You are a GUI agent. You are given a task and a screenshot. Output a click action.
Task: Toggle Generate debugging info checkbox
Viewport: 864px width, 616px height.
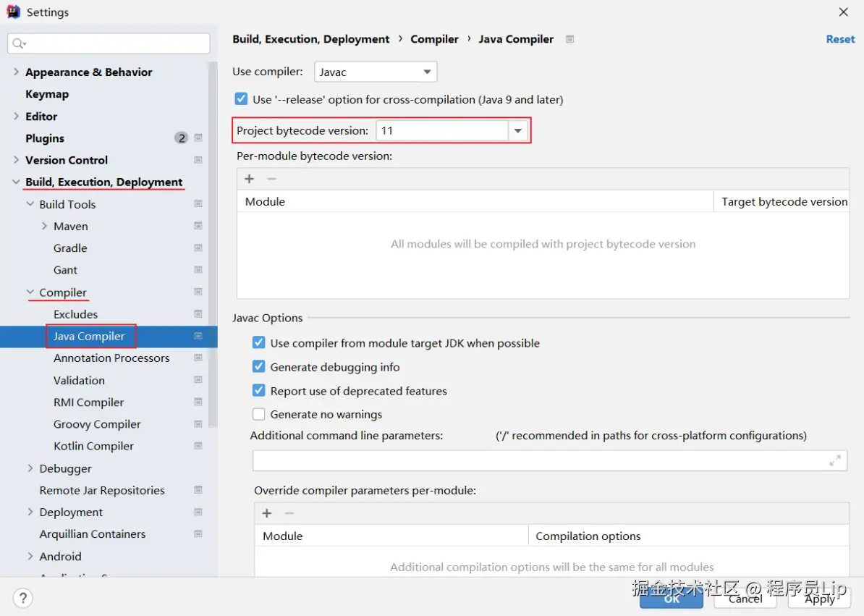(258, 367)
